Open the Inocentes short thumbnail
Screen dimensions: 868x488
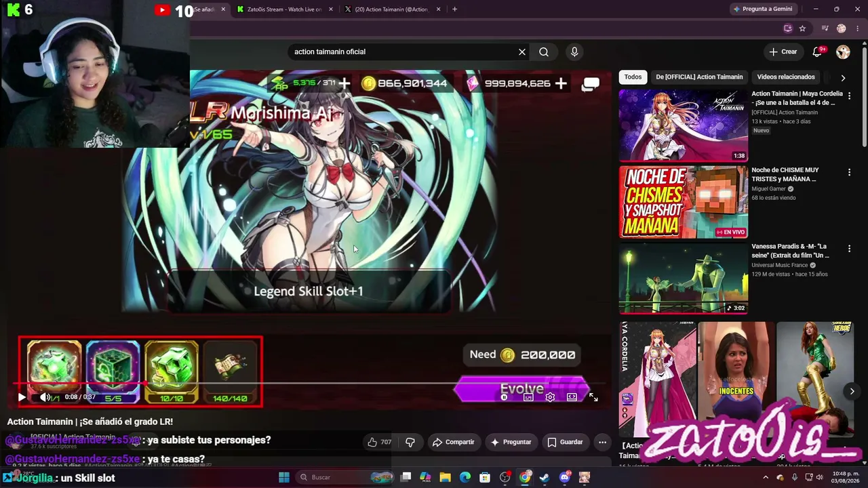[736, 380]
